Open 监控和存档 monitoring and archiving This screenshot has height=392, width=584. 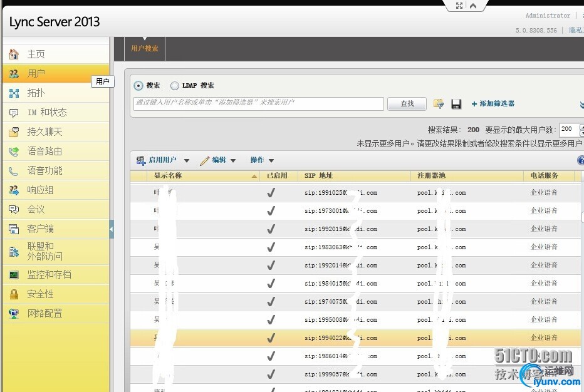[56, 275]
